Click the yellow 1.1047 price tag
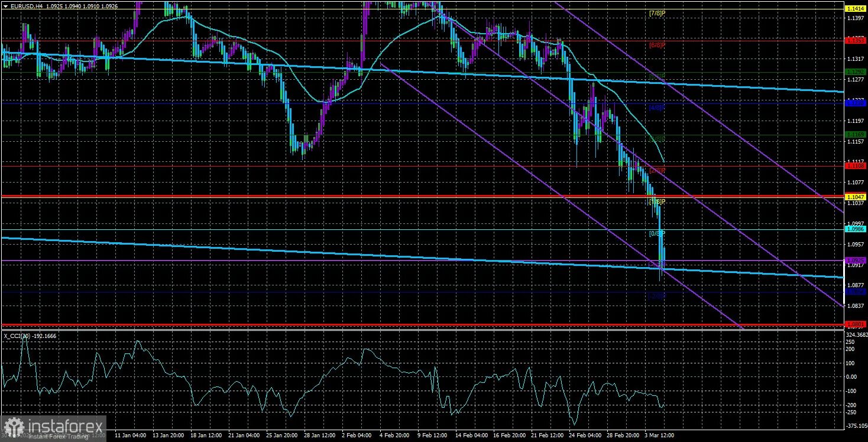The width and height of the screenshot is (868, 442). point(856,197)
